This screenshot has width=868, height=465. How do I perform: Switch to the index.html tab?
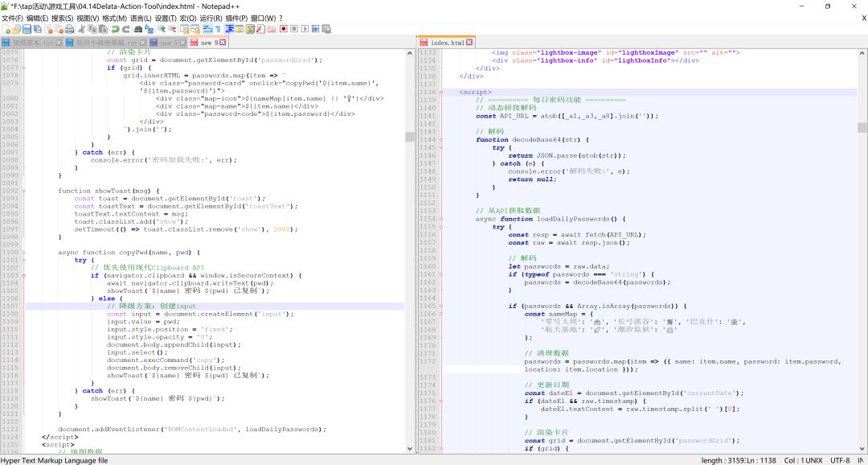(447, 42)
